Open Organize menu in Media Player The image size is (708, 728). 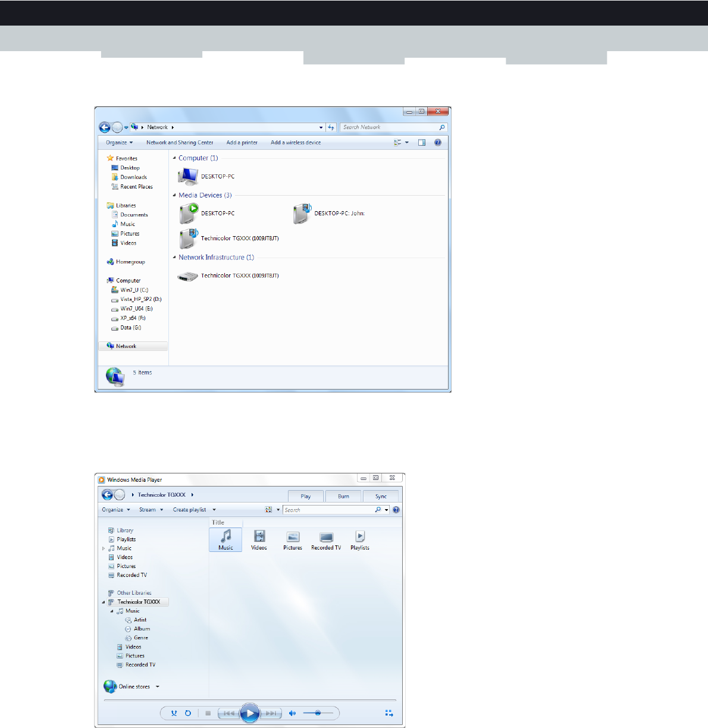pos(115,510)
